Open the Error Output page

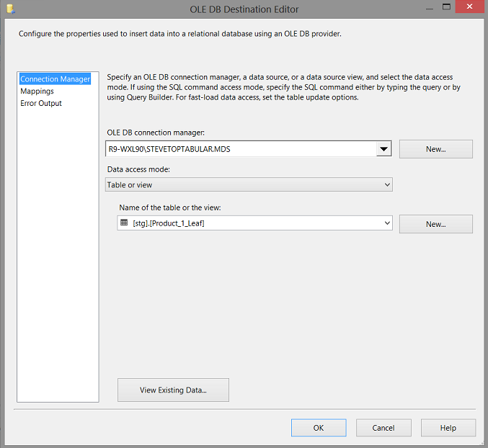click(41, 103)
